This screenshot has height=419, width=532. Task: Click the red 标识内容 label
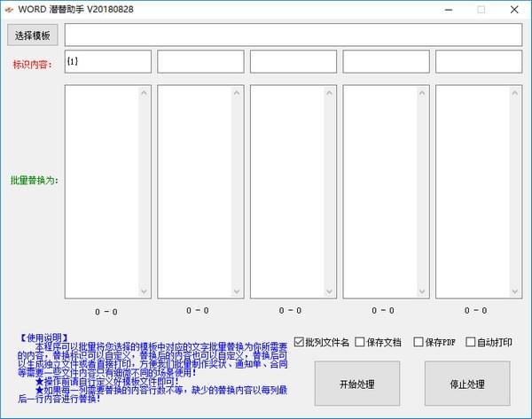(x=32, y=65)
